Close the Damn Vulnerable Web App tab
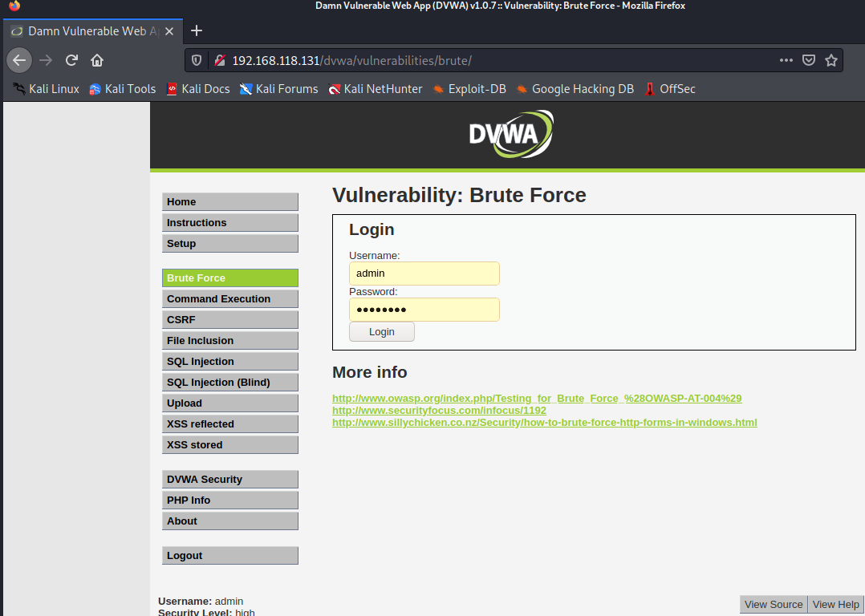Screen dimensions: 865x616 [x=169, y=31]
